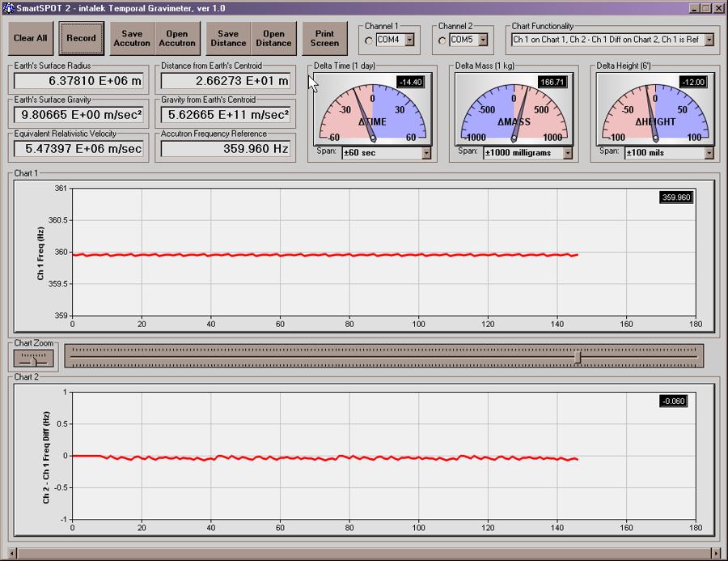Click the Chart Zoom icon button

pyautogui.click(x=33, y=357)
